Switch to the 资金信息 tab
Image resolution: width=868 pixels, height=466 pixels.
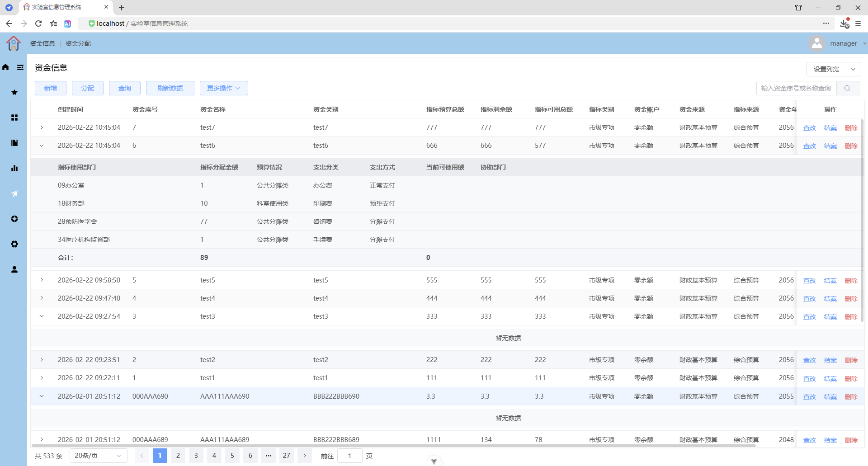tap(42, 43)
